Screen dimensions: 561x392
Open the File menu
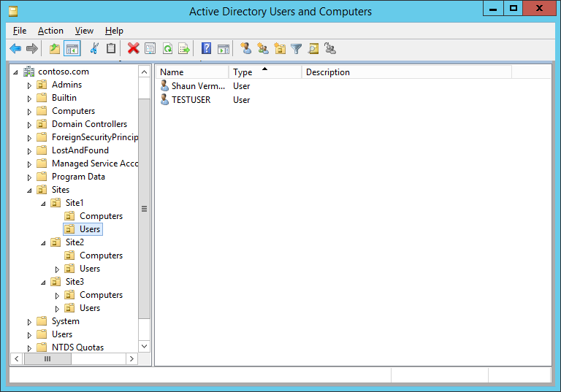20,31
